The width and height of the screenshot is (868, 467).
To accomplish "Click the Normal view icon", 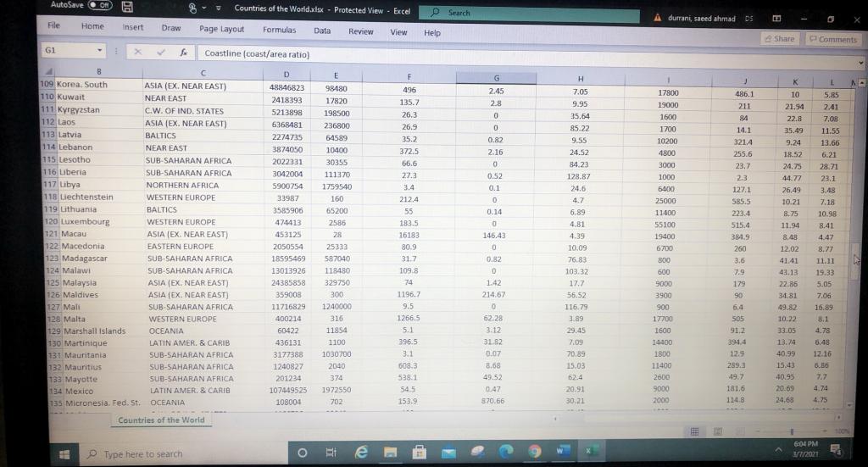I will coord(694,431).
